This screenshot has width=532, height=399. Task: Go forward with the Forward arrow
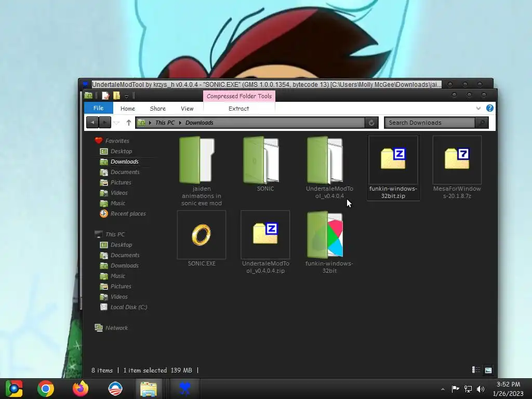(x=105, y=123)
